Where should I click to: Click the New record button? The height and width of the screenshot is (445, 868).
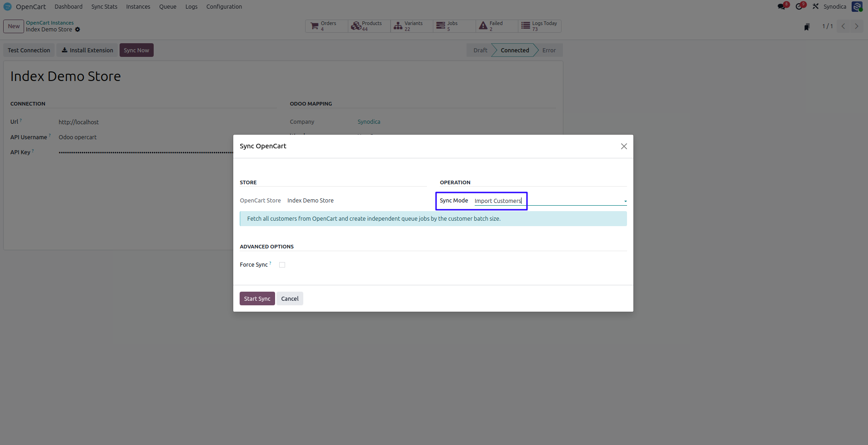point(14,26)
